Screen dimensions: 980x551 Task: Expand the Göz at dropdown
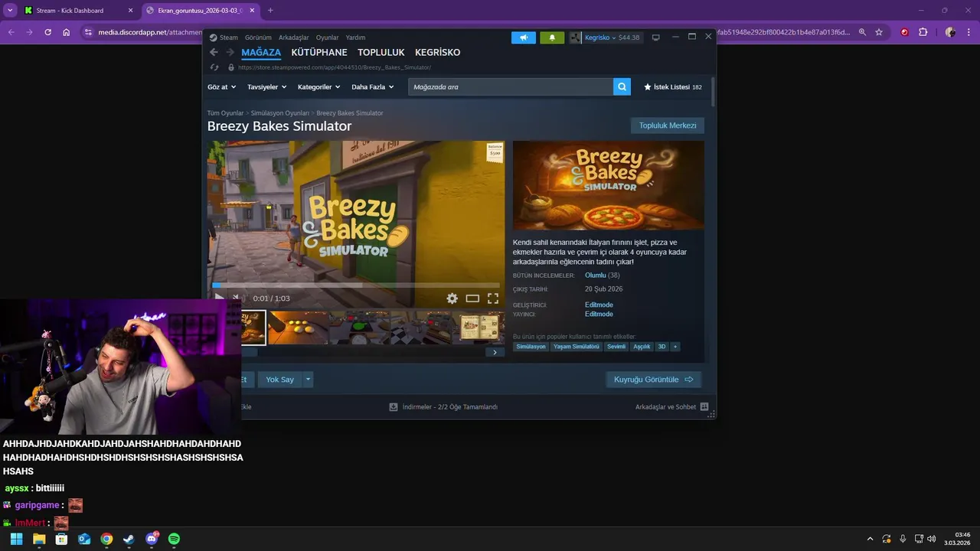click(x=221, y=87)
